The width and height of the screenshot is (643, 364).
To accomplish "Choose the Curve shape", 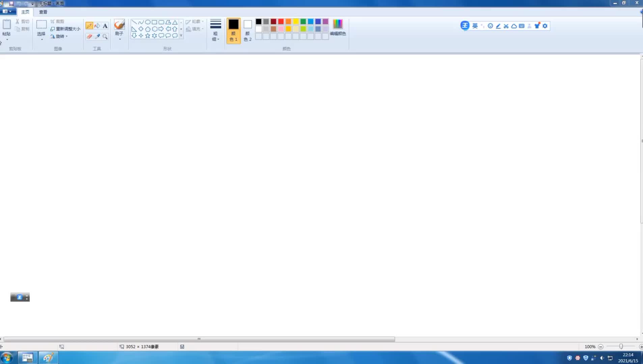I will click(x=141, y=22).
